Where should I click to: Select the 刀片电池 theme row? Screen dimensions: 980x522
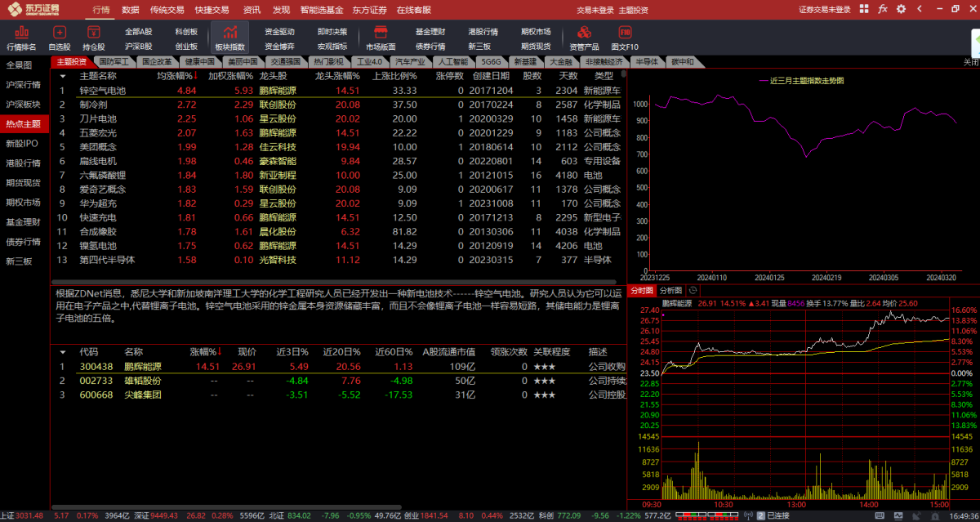point(339,118)
